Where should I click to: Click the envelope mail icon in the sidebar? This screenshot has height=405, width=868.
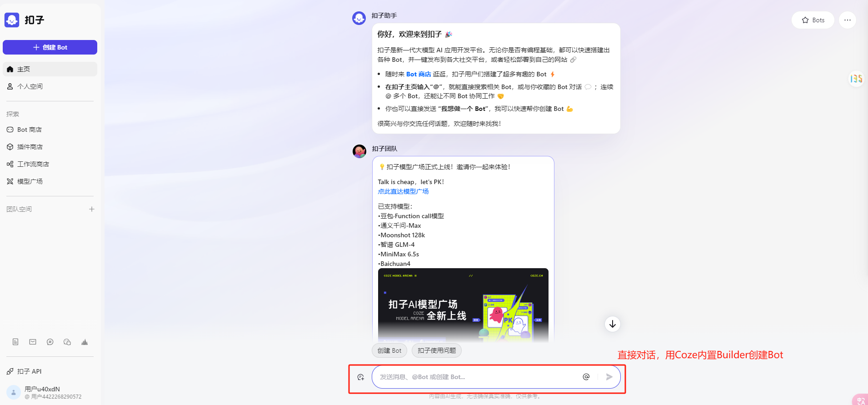(x=33, y=342)
